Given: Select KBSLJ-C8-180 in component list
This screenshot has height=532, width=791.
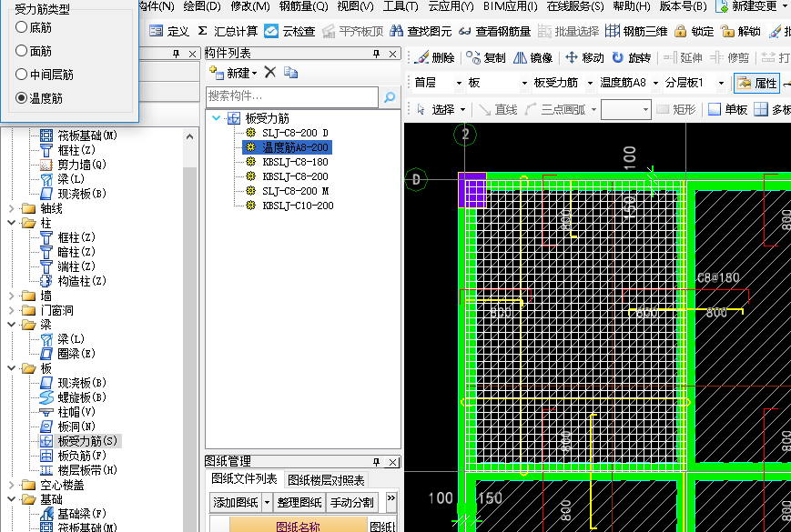Looking at the screenshot, I should [295, 162].
